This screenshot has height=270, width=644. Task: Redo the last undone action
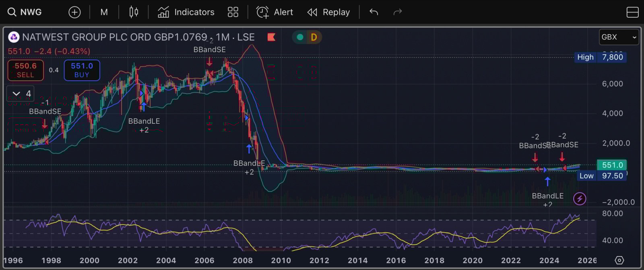pyautogui.click(x=398, y=12)
